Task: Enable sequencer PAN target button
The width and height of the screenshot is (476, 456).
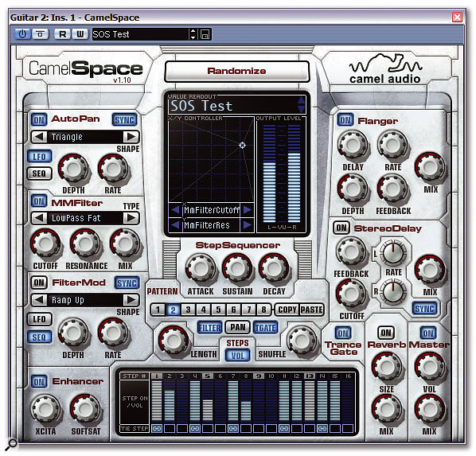Action: (x=238, y=327)
